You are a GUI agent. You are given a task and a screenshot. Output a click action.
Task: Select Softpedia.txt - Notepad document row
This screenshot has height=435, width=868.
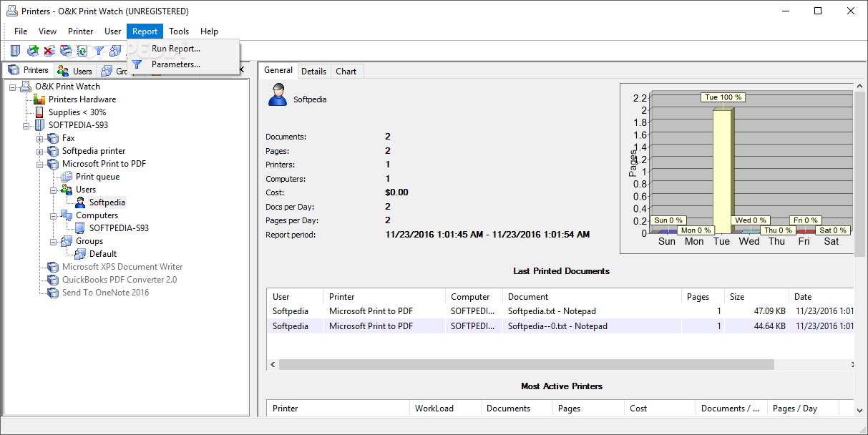560,311
